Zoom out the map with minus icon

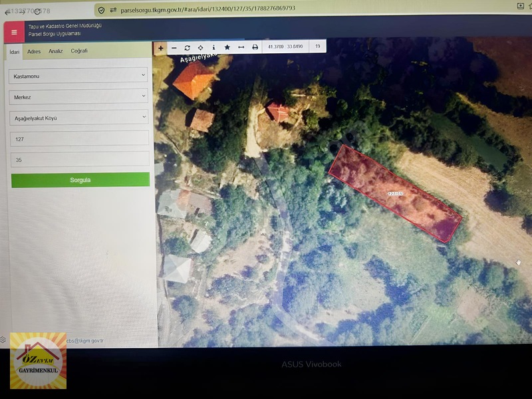pyautogui.click(x=174, y=48)
